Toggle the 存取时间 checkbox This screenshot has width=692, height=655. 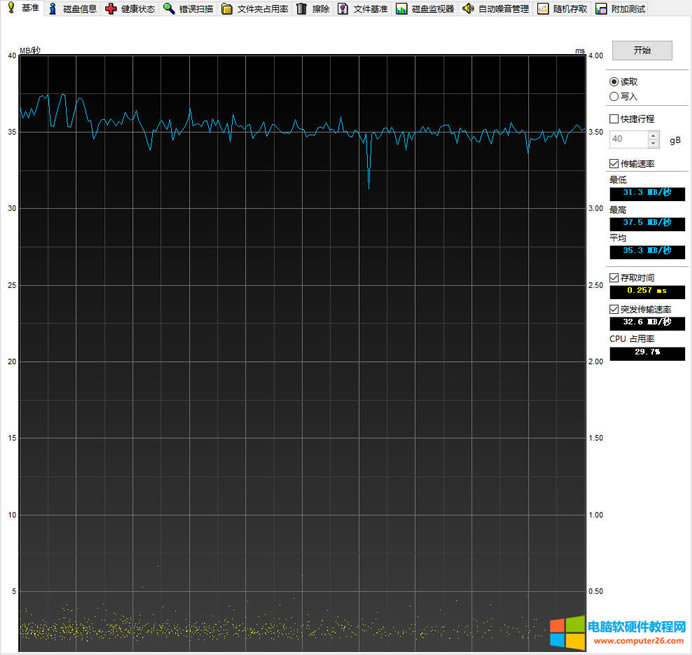coord(615,277)
